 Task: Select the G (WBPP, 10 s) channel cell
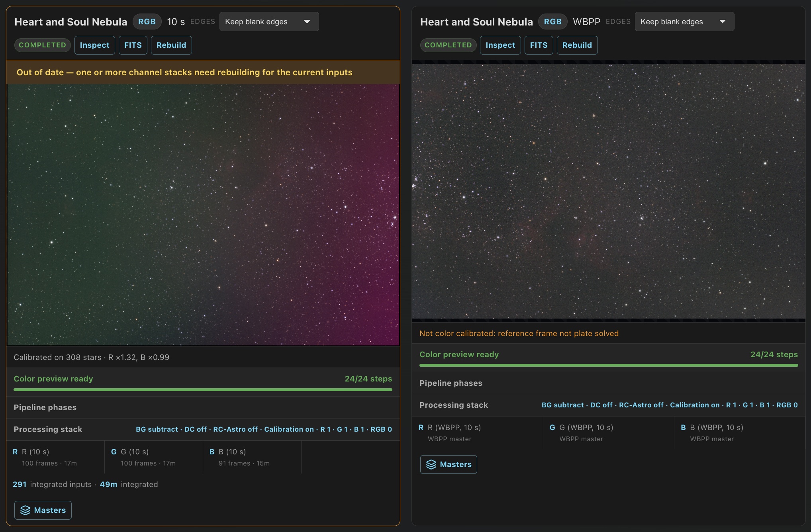[x=609, y=433]
